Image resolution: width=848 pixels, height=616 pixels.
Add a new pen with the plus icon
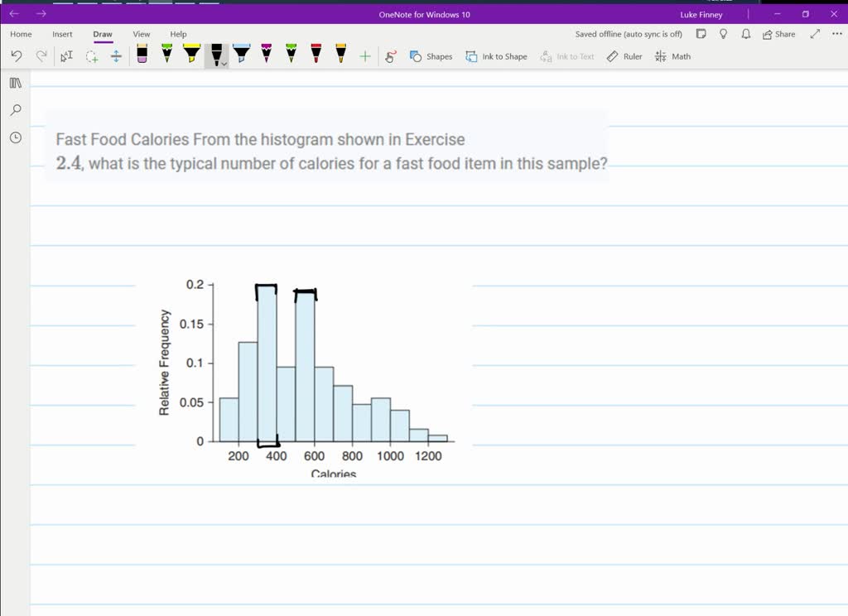364,56
